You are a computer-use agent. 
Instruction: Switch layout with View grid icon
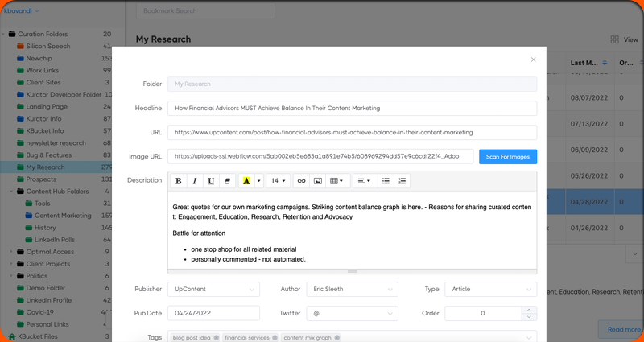[614, 39]
